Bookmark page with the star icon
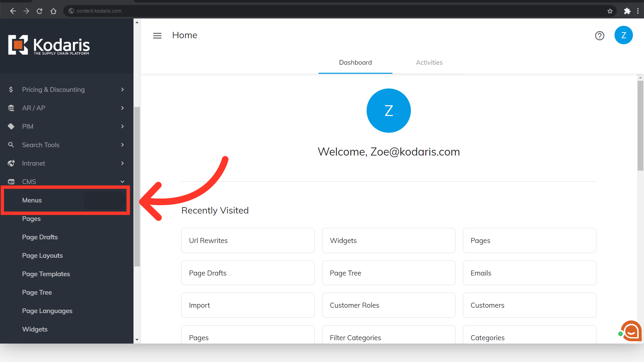This screenshot has height=362, width=644. (610, 11)
